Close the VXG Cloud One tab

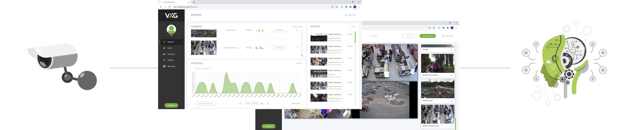pyautogui.click(x=189, y=2)
